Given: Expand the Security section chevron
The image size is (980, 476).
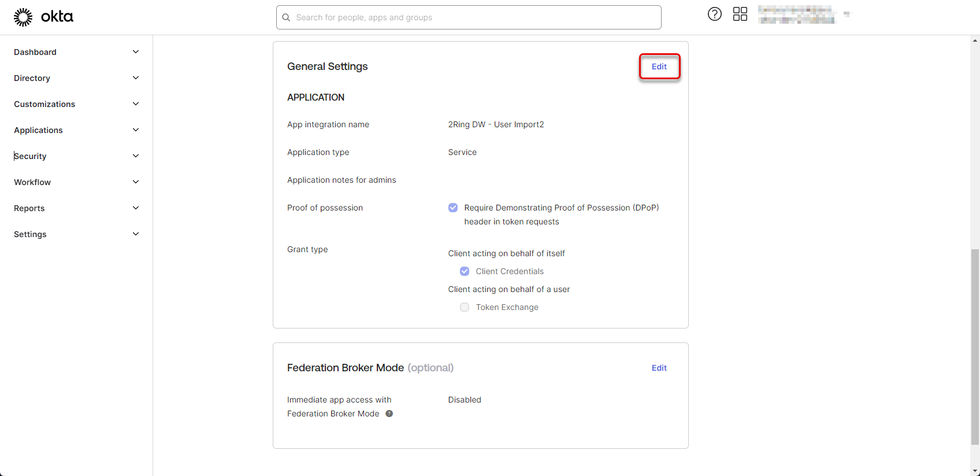Looking at the screenshot, I should tap(136, 156).
